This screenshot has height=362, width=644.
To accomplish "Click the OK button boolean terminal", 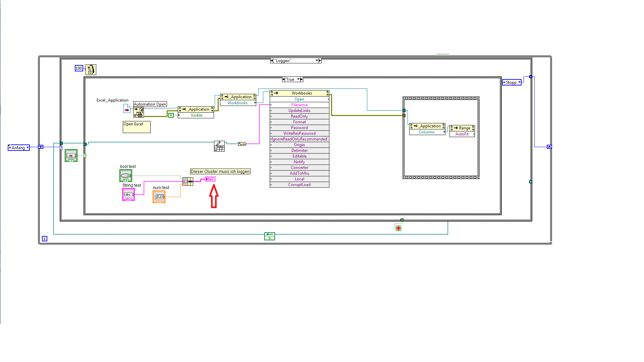I will (x=71, y=156).
